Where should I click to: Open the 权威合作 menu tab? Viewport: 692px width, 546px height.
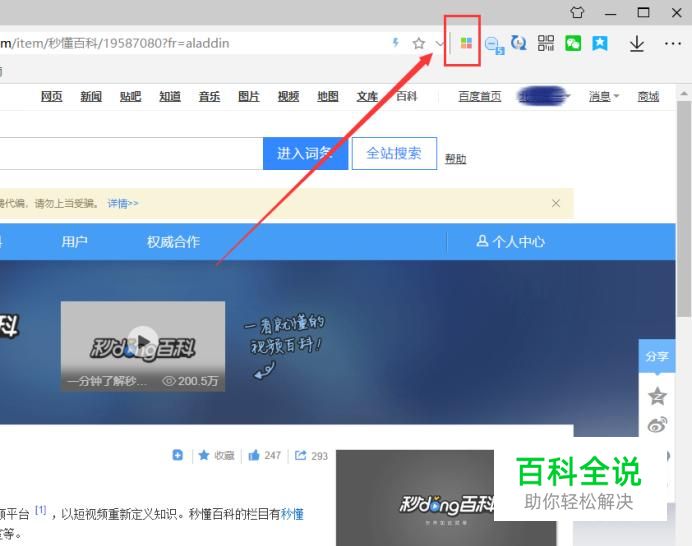pyautogui.click(x=173, y=242)
